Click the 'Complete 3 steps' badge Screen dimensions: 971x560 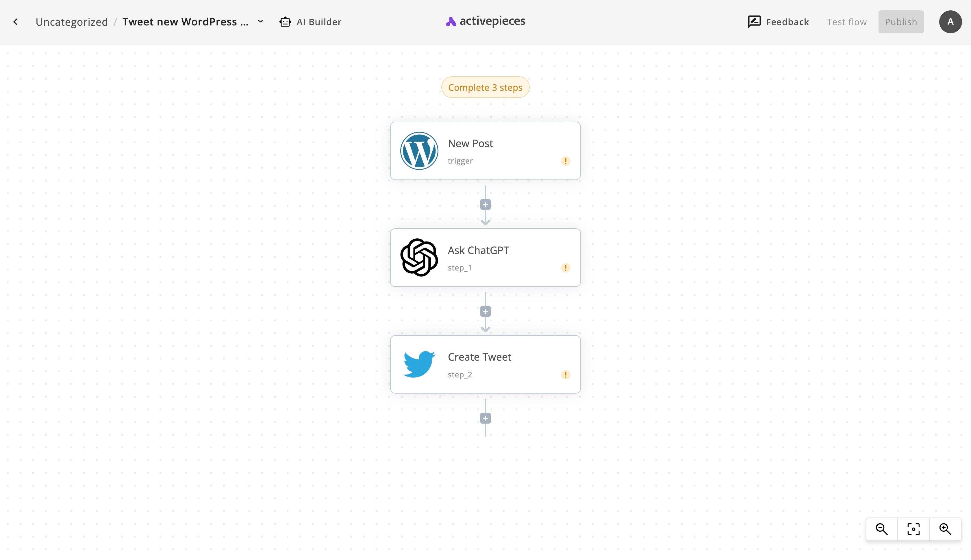(x=485, y=87)
